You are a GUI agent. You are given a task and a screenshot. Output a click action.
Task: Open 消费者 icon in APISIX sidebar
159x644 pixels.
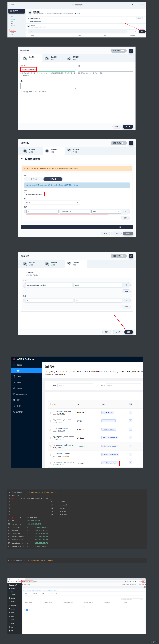pos(14,388)
